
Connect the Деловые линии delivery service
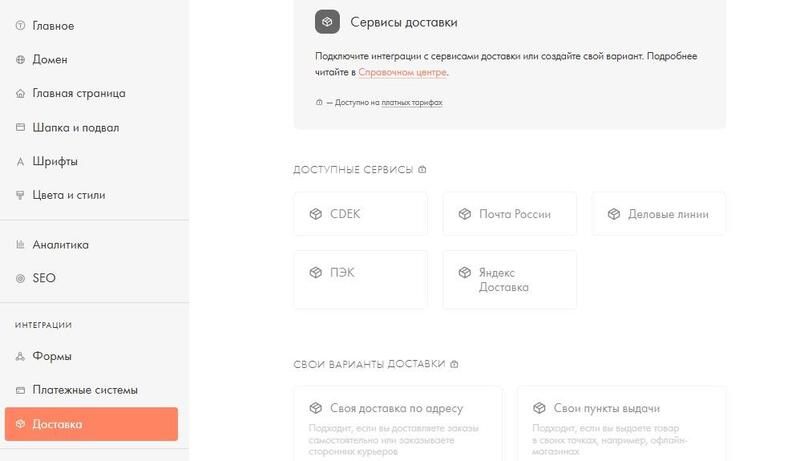pyautogui.click(x=659, y=214)
